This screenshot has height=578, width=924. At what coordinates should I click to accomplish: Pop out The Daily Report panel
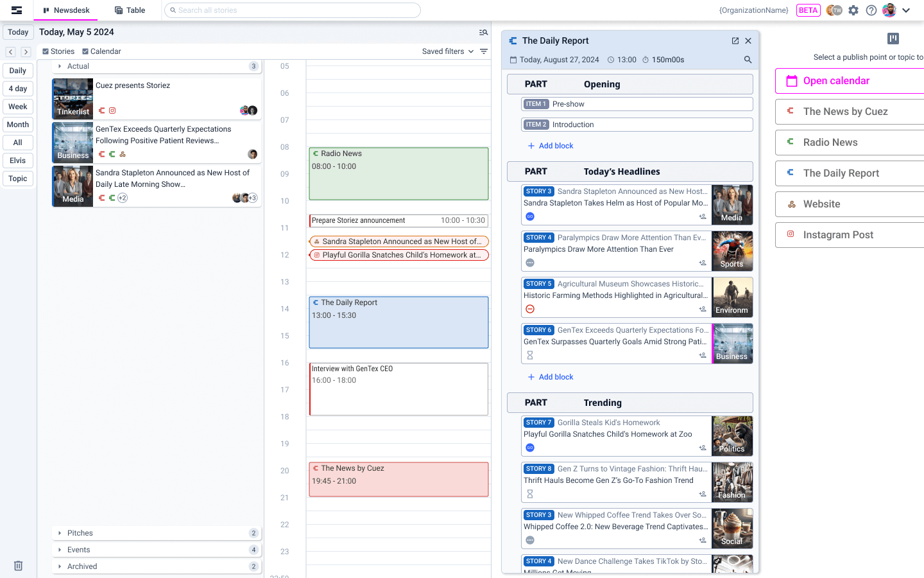click(x=735, y=40)
